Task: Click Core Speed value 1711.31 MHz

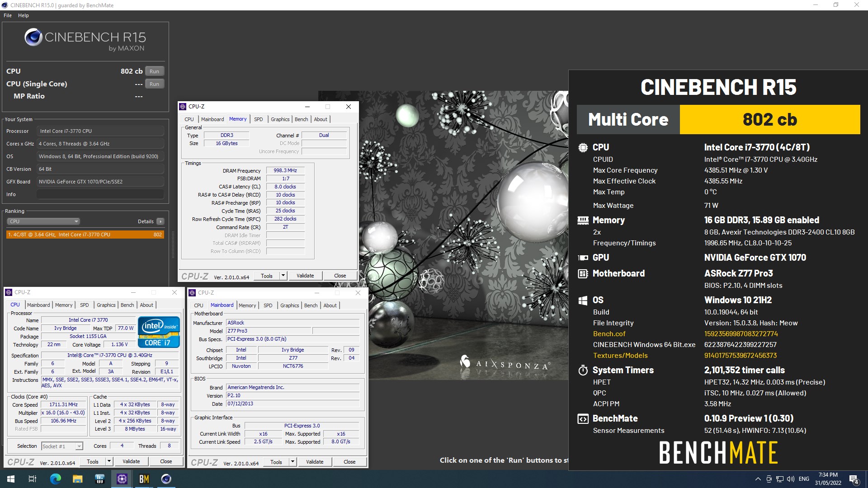Action: (x=64, y=404)
